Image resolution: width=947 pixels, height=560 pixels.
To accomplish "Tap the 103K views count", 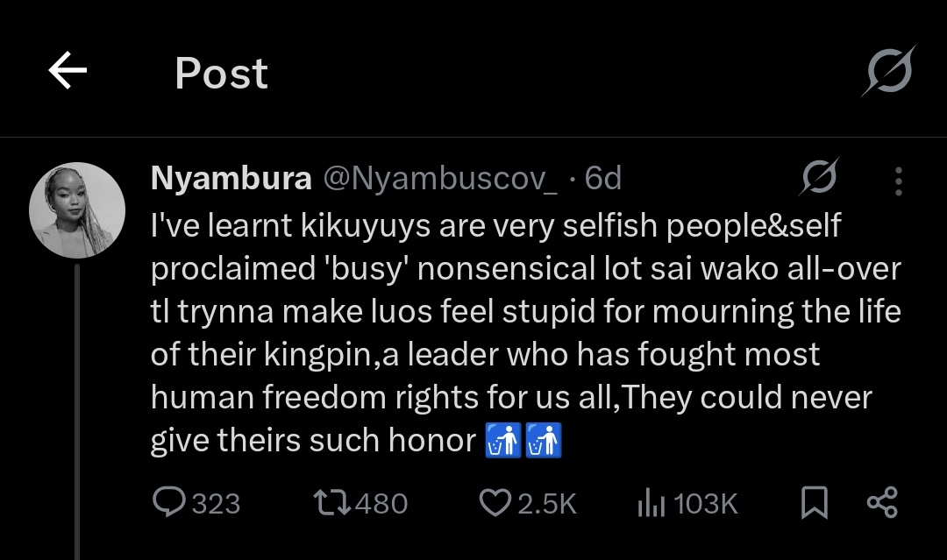I will pos(706,503).
